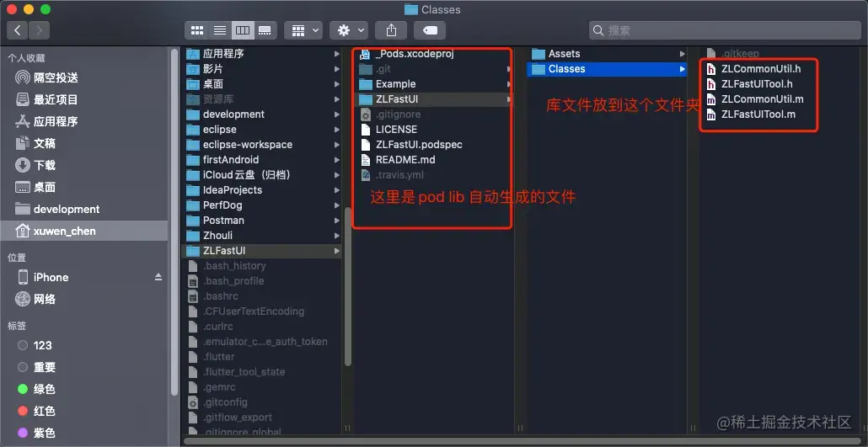Open the gear action menu
868x447 pixels.
[349, 29]
